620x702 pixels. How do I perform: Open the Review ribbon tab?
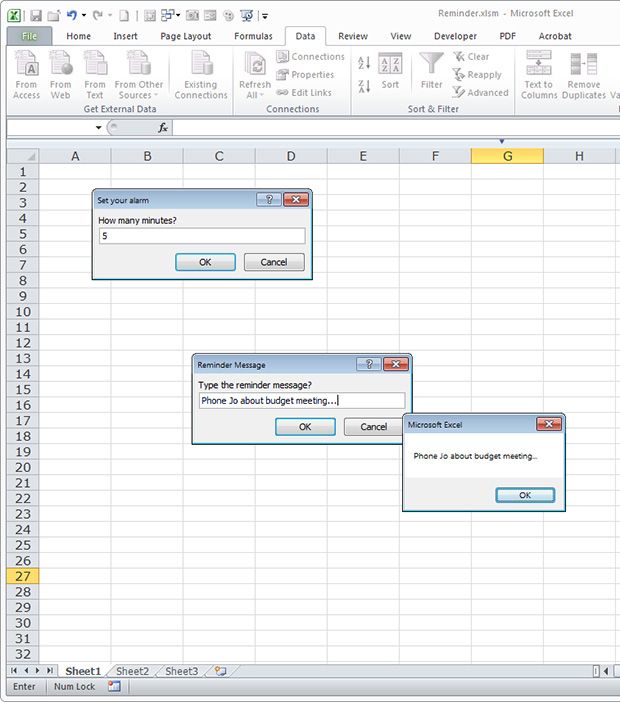pyautogui.click(x=353, y=36)
